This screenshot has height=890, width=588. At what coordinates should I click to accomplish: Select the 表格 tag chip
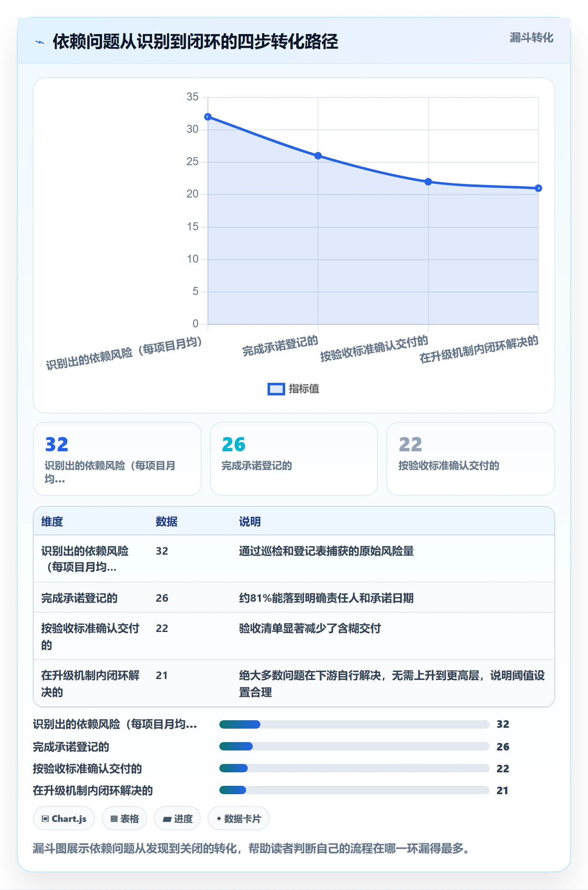[x=124, y=818]
